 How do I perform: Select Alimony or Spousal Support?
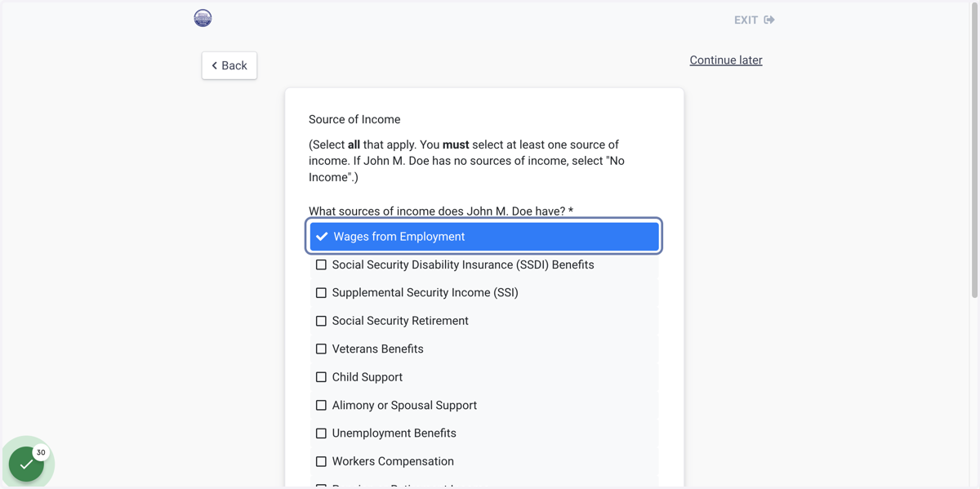click(x=484, y=405)
